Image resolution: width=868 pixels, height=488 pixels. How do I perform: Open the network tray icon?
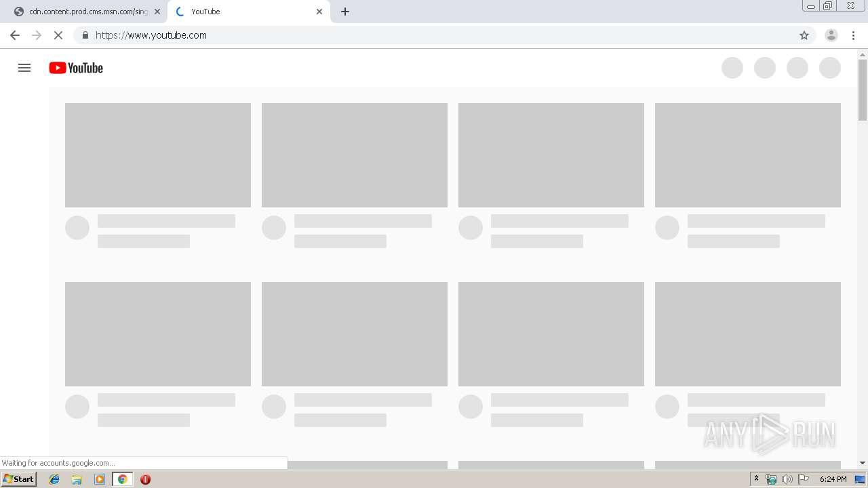point(771,479)
